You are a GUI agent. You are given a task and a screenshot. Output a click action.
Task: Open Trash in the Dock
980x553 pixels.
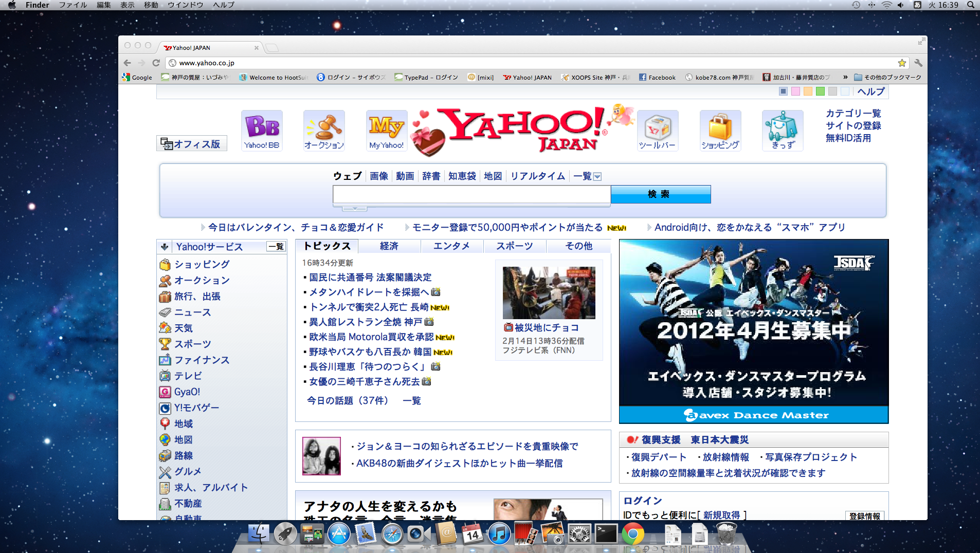(726, 534)
